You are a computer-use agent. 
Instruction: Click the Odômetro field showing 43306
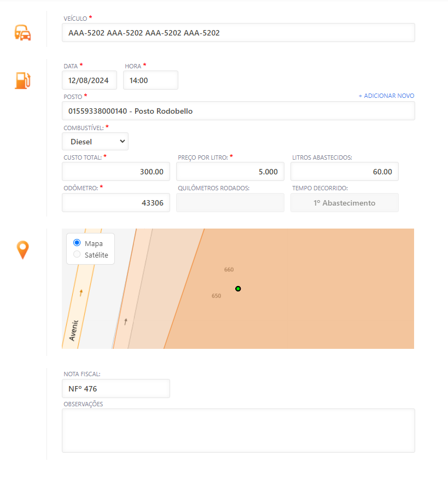click(116, 203)
